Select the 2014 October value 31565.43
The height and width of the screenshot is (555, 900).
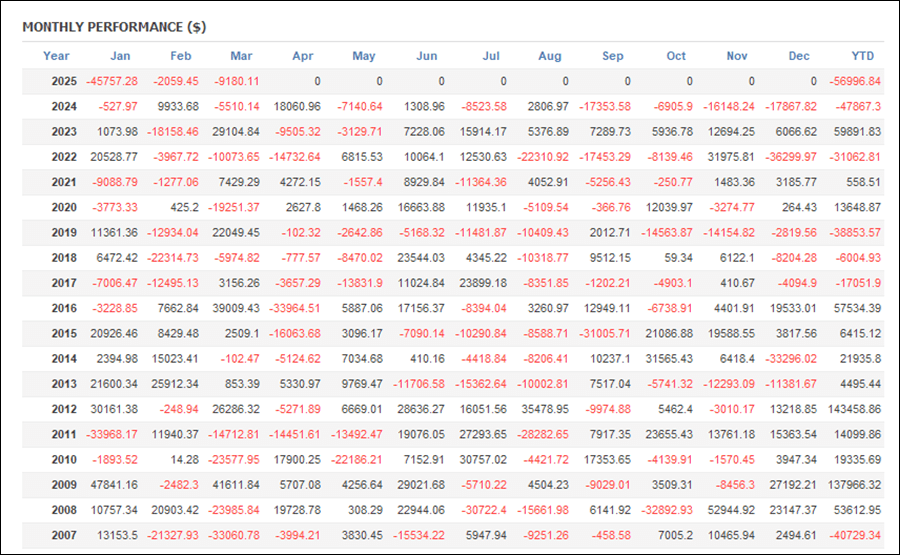point(669,359)
